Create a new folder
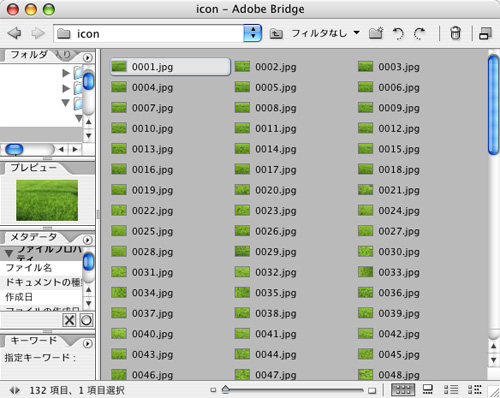The height and width of the screenshot is (398, 500). click(376, 33)
